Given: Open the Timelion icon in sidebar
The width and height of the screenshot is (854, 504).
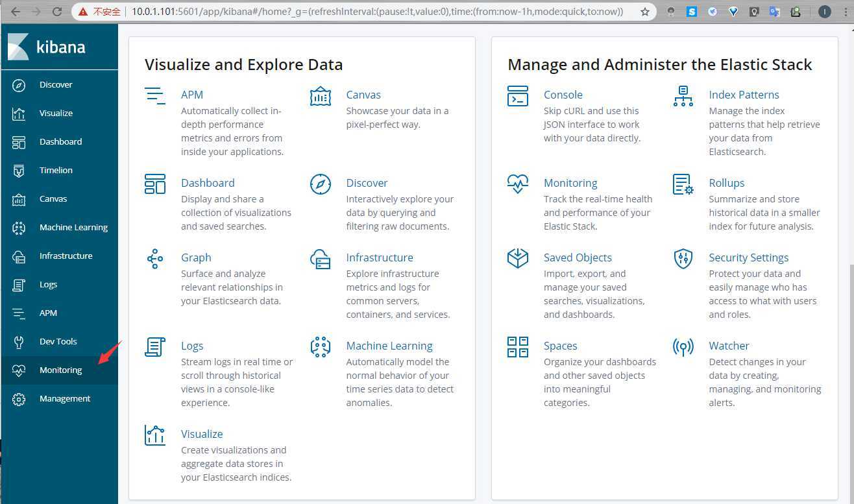Looking at the screenshot, I should click(x=19, y=171).
